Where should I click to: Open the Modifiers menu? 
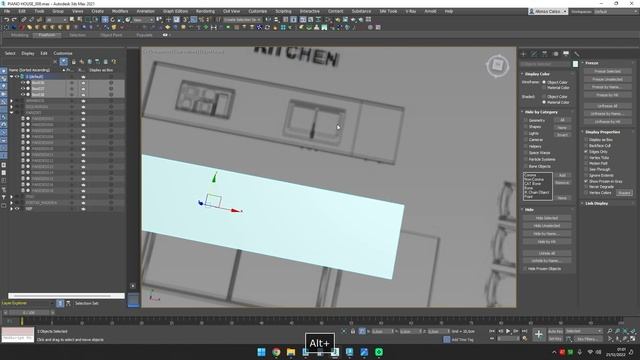click(120, 11)
